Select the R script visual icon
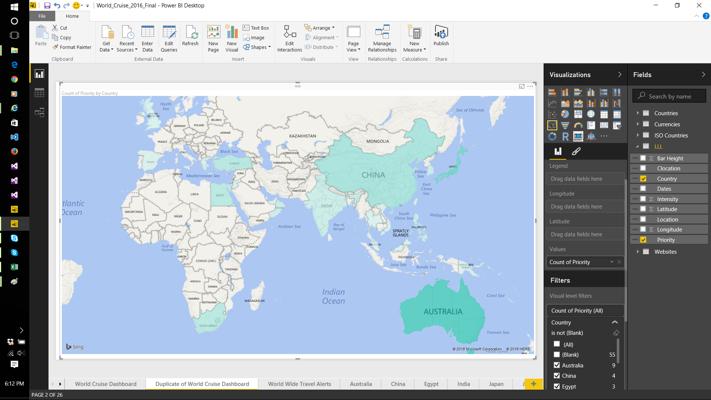 (x=565, y=136)
